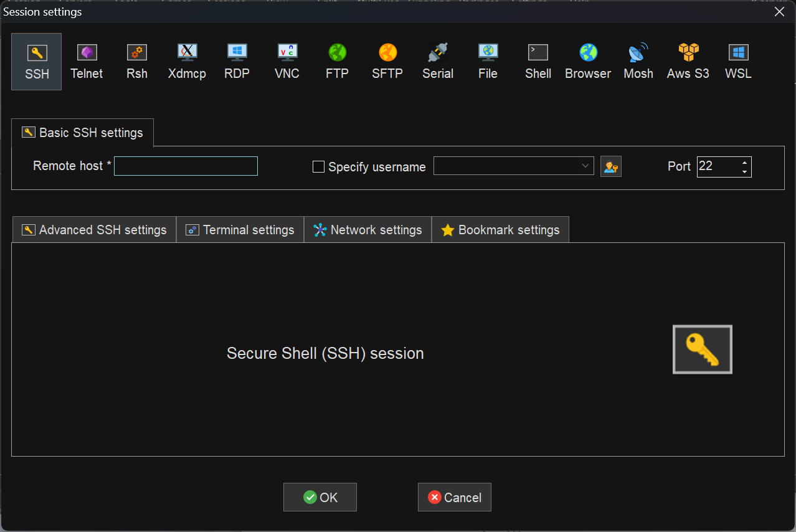Choose the VNC session icon
796x532 pixels.
click(x=287, y=62)
